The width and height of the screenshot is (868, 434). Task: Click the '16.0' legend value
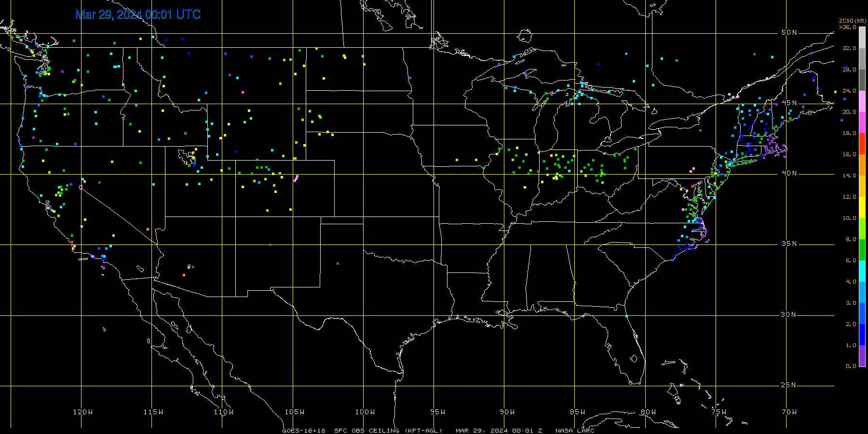[849, 154]
